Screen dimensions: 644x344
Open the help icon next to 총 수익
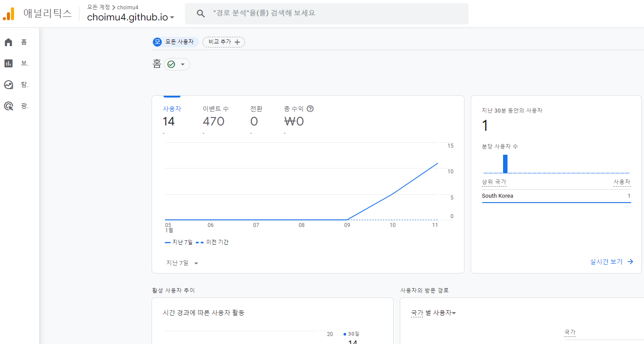pos(310,108)
